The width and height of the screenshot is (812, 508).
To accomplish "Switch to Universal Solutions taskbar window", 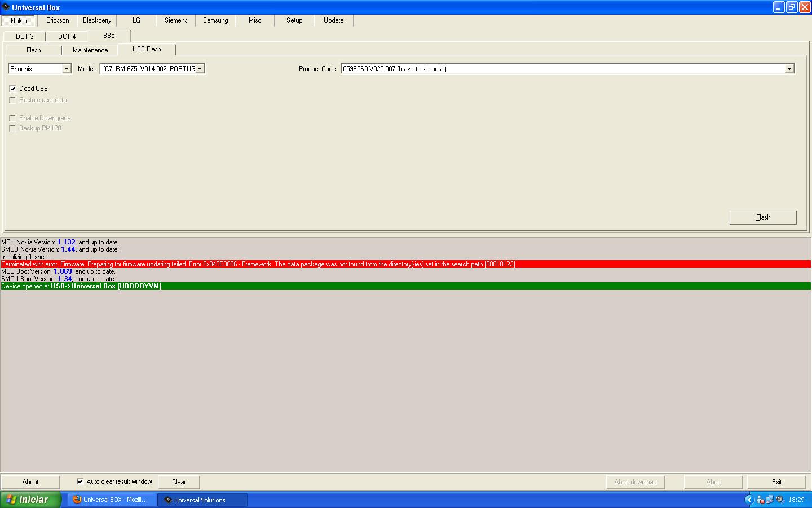I will (202, 500).
